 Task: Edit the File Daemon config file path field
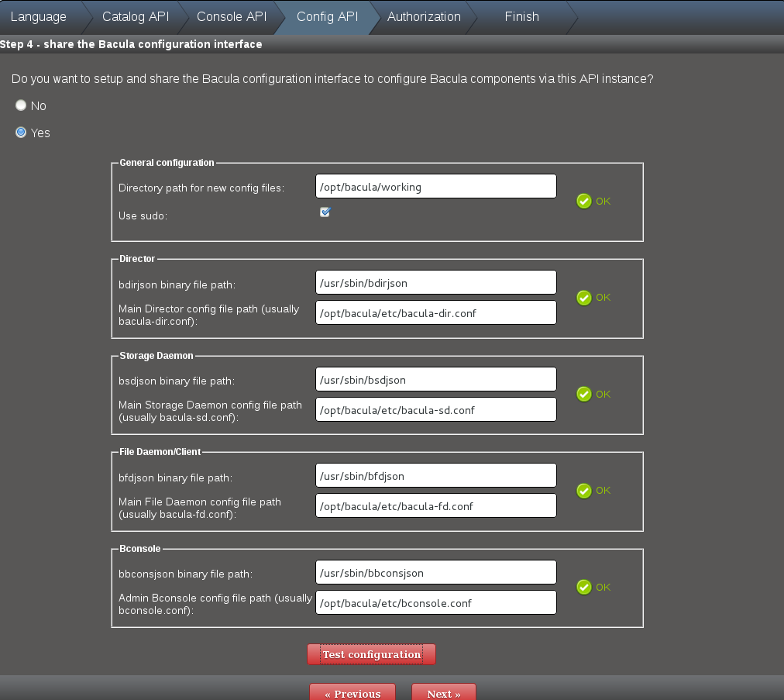pos(436,505)
